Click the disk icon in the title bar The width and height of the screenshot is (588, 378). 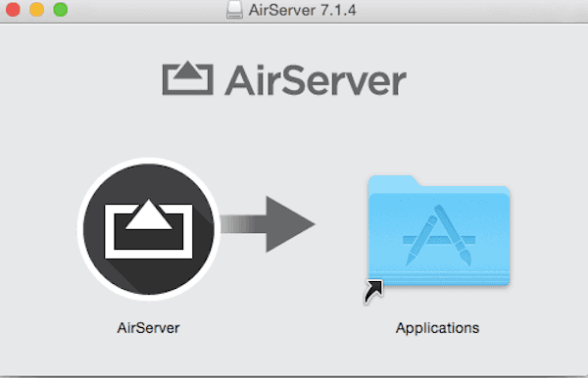click(x=234, y=10)
